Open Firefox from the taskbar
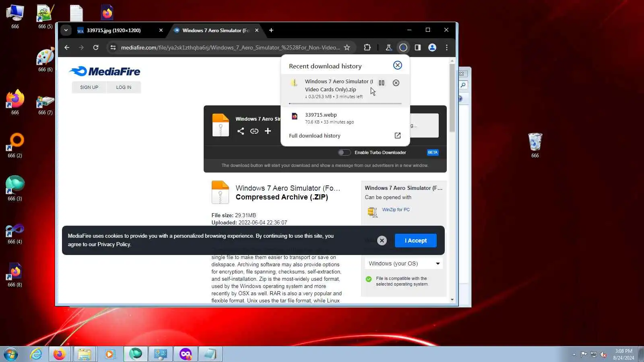Image resolution: width=644 pixels, height=362 pixels. tap(60, 354)
